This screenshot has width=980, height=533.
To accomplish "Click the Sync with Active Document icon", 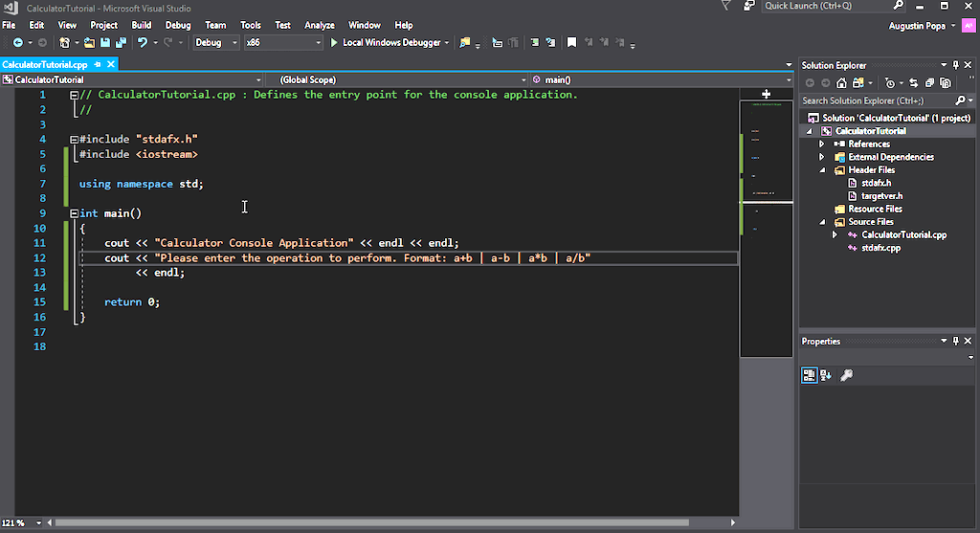I will pyautogui.click(x=915, y=83).
